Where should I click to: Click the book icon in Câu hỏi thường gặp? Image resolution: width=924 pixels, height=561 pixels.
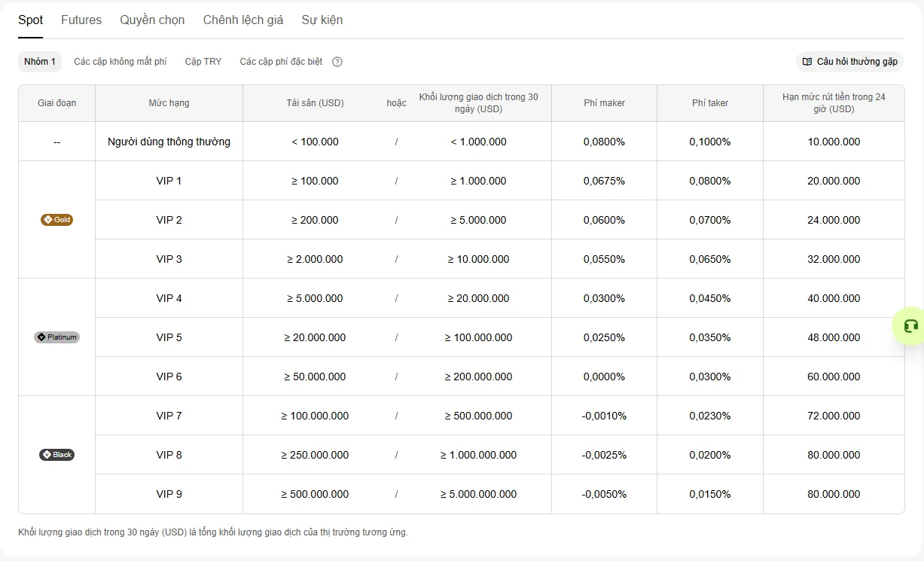point(807,62)
